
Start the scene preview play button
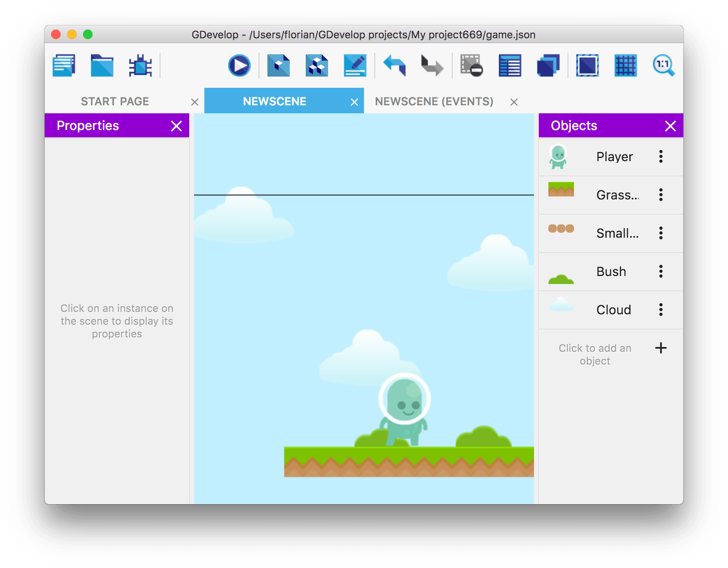239,65
